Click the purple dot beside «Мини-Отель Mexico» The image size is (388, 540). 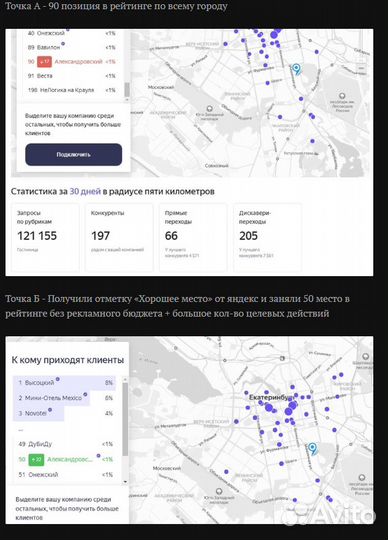tap(85, 394)
